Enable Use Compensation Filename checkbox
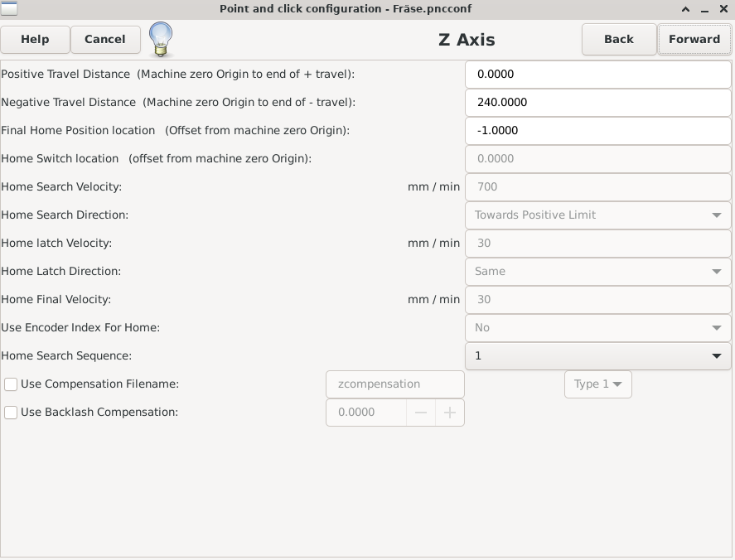 coord(11,384)
